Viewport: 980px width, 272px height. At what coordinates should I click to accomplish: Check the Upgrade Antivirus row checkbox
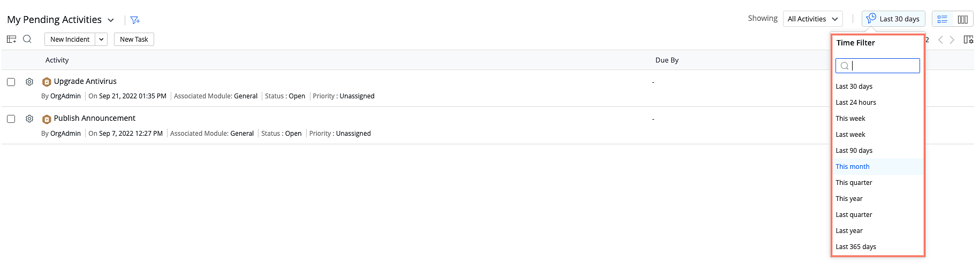pos(11,82)
